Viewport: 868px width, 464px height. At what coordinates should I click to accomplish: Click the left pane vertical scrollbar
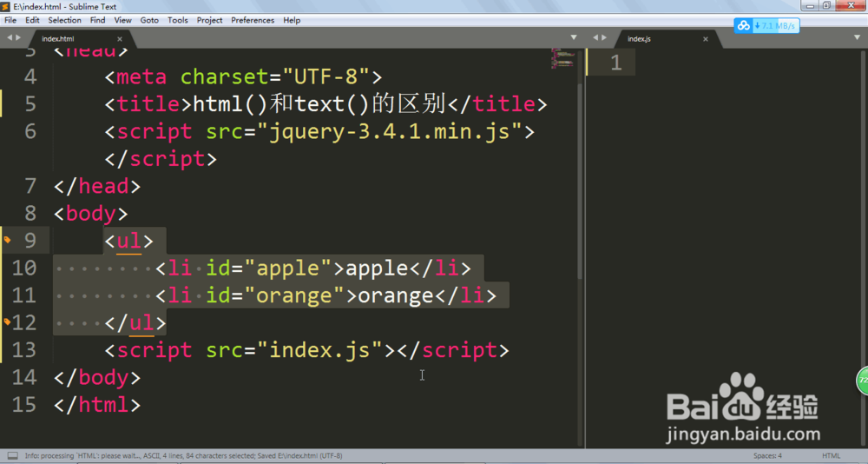[580, 180]
